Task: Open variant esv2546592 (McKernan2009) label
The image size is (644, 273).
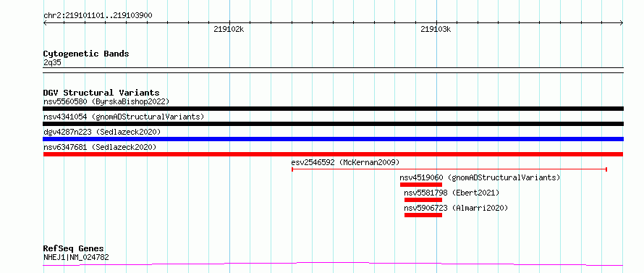Action: pos(345,162)
